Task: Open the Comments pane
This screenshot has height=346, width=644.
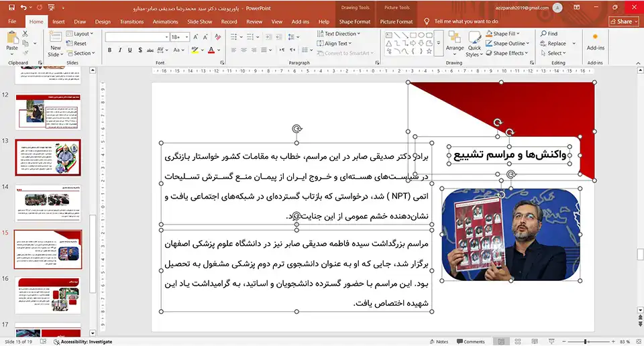Action: (x=471, y=341)
